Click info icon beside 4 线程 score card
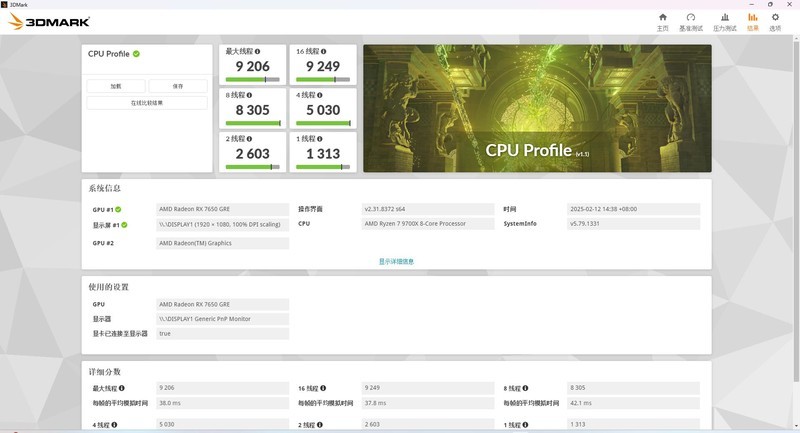This screenshot has width=800, height=433. pos(319,95)
